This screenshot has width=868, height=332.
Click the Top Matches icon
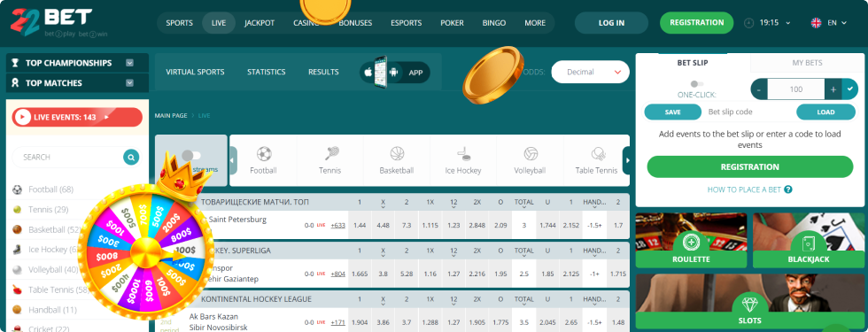[x=16, y=83]
